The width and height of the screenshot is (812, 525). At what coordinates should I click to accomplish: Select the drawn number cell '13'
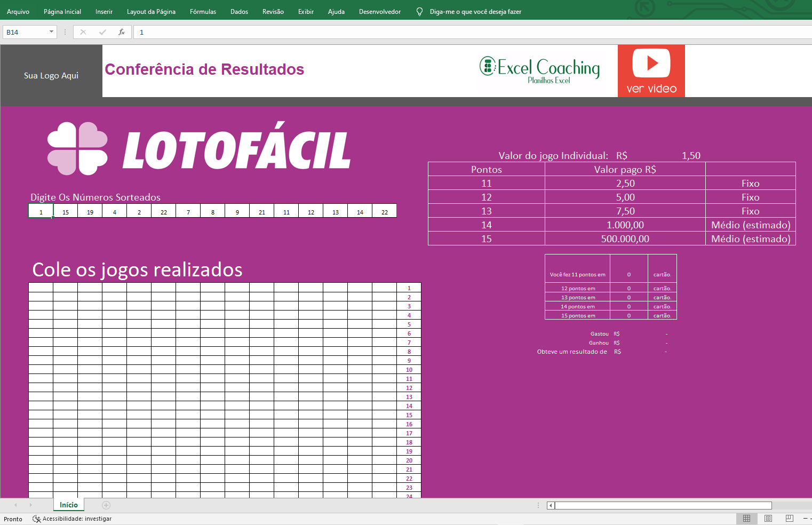336,212
